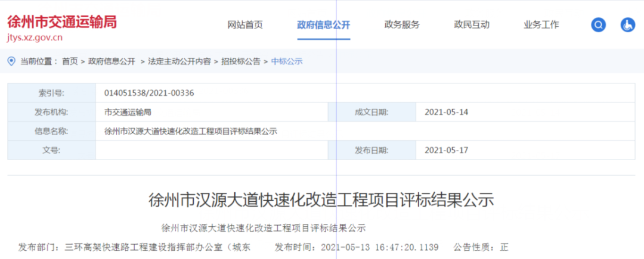Click the 公告性质 text
644x259 pixels.
(x=481, y=248)
